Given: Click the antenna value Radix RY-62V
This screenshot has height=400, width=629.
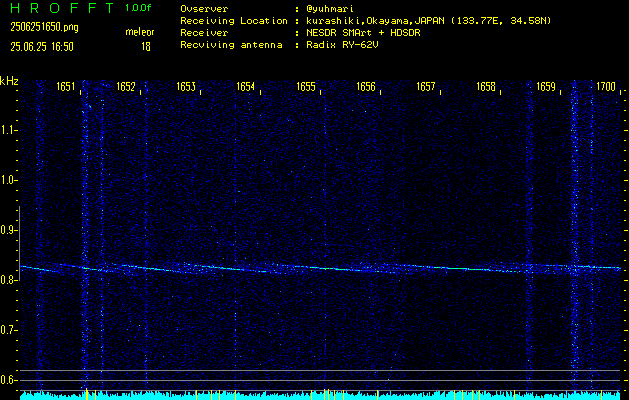Looking at the screenshot, I should click(x=342, y=45).
